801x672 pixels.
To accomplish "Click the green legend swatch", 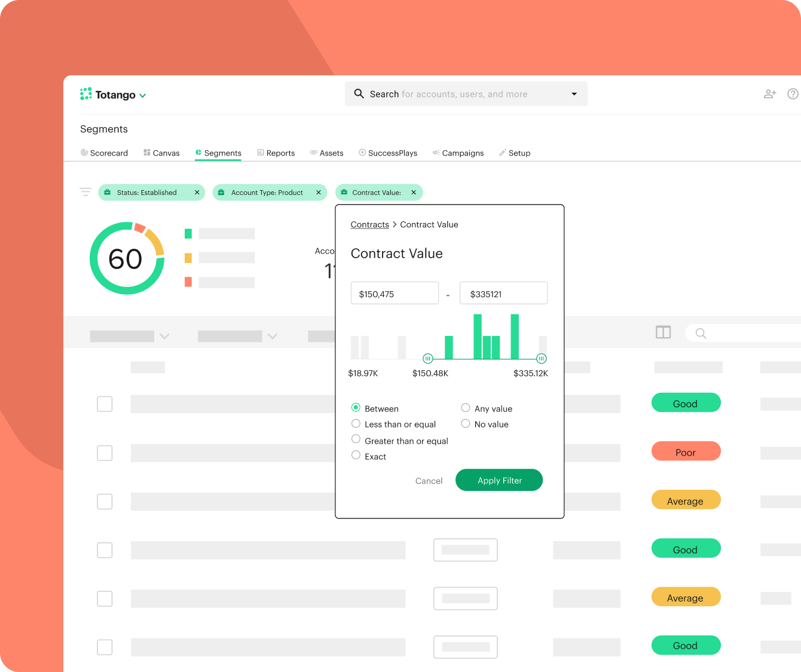I will click(x=188, y=234).
